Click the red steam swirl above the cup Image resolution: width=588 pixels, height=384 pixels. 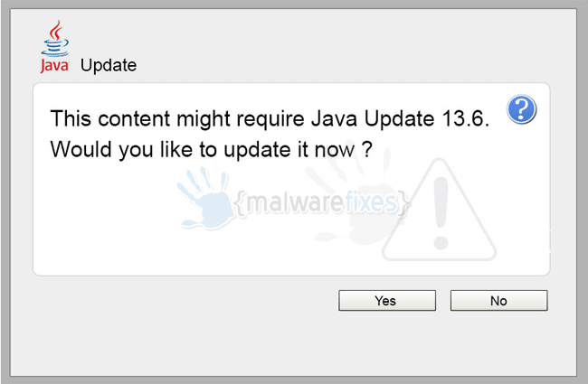(x=56, y=29)
